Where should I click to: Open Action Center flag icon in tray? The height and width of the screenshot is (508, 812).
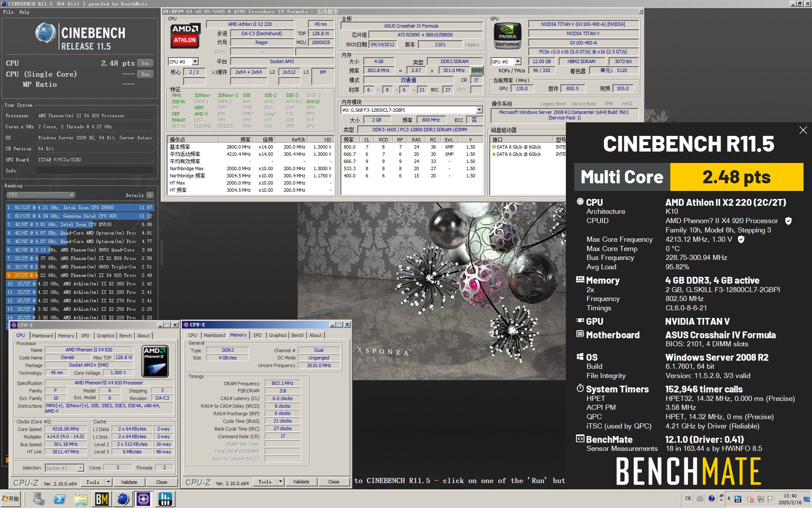[x=771, y=500]
